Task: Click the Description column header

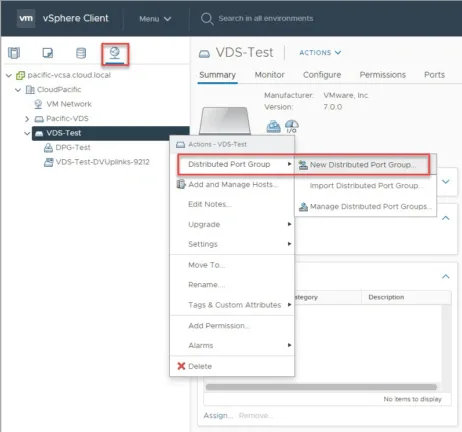Action: (x=386, y=297)
